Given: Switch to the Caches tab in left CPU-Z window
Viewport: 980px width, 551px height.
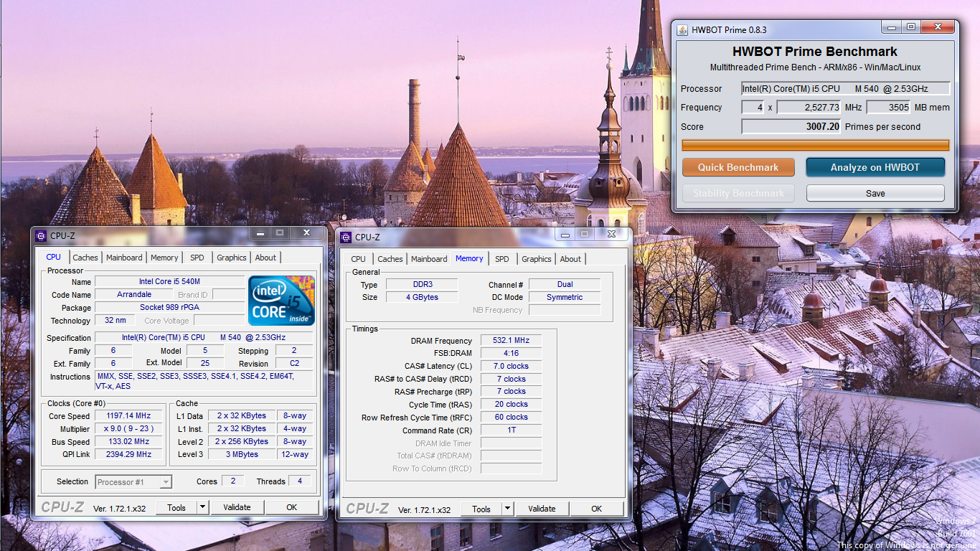Looking at the screenshot, I should pyautogui.click(x=85, y=258).
